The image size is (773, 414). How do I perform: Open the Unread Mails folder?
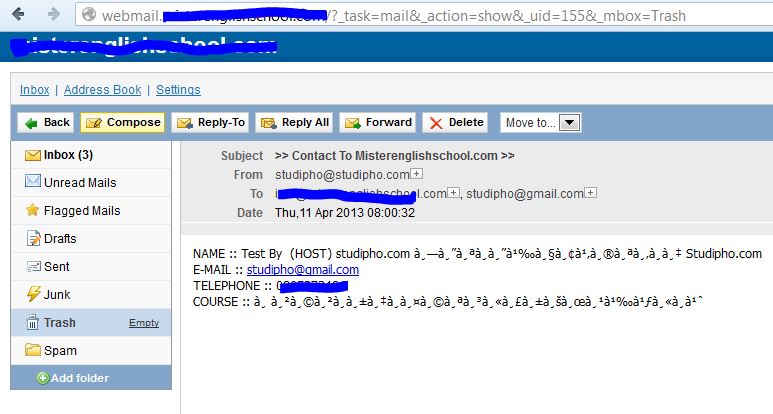(91, 182)
